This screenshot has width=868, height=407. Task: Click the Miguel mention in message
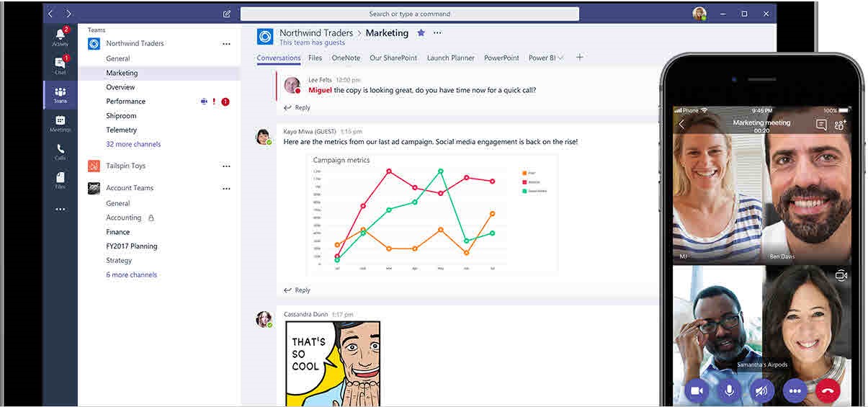pos(321,90)
